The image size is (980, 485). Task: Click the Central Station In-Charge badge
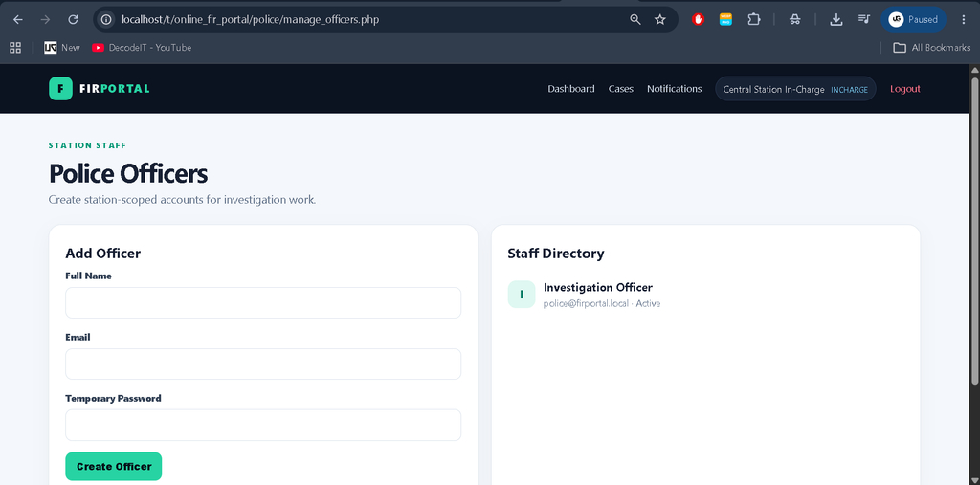795,89
